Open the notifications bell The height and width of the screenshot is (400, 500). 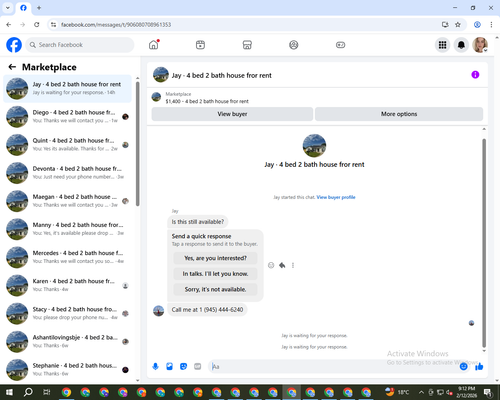[x=461, y=45]
